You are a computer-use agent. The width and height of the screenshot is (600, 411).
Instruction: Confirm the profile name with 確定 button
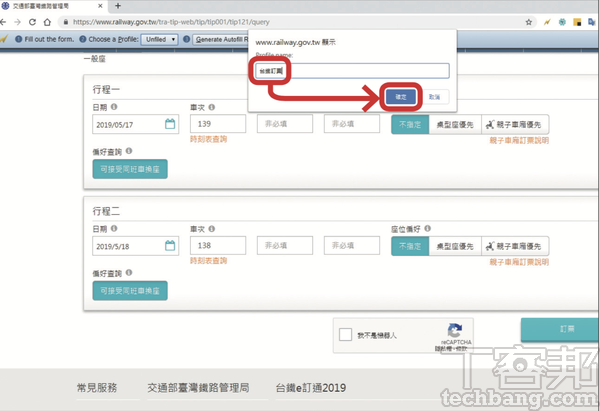[401, 97]
